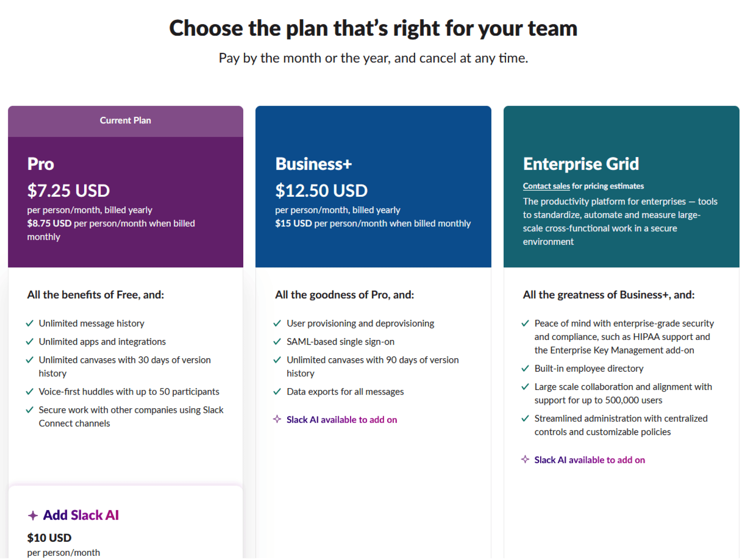The width and height of the screenshot is (745, 560).
Task: Click the Current Plan banner
Action: (125, 121)
